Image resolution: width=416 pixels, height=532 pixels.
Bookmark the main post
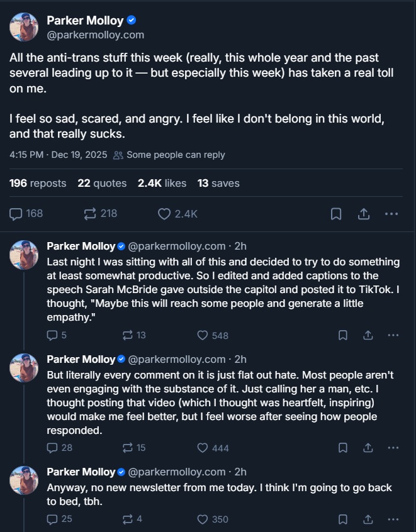coord(336,214)
